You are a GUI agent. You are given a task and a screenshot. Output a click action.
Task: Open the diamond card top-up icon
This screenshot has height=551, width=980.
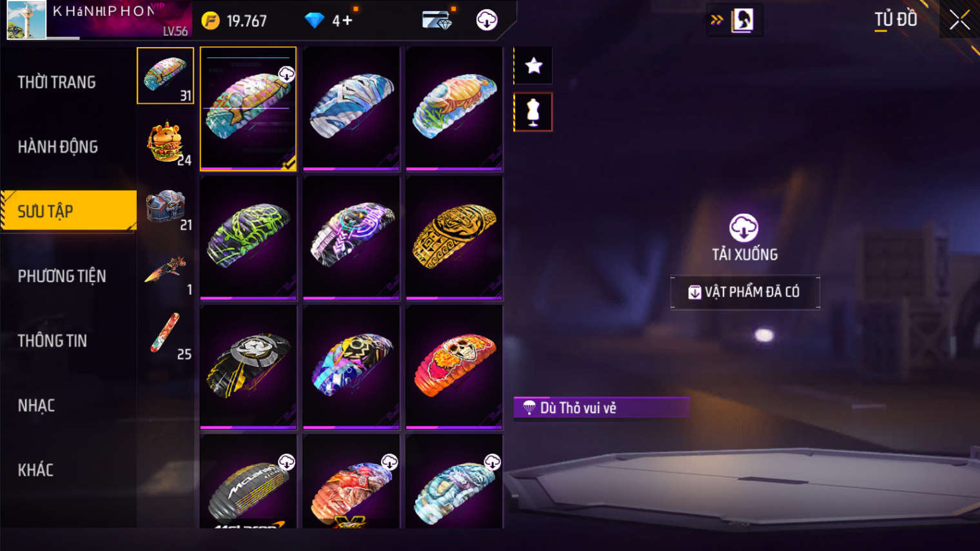[x=438, y=21]
